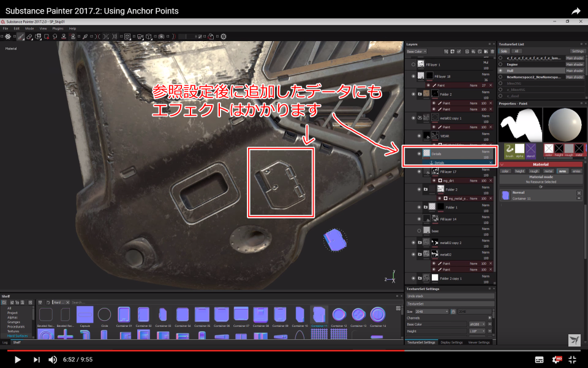Click the Substance logo icon at toolbar end

224,36
